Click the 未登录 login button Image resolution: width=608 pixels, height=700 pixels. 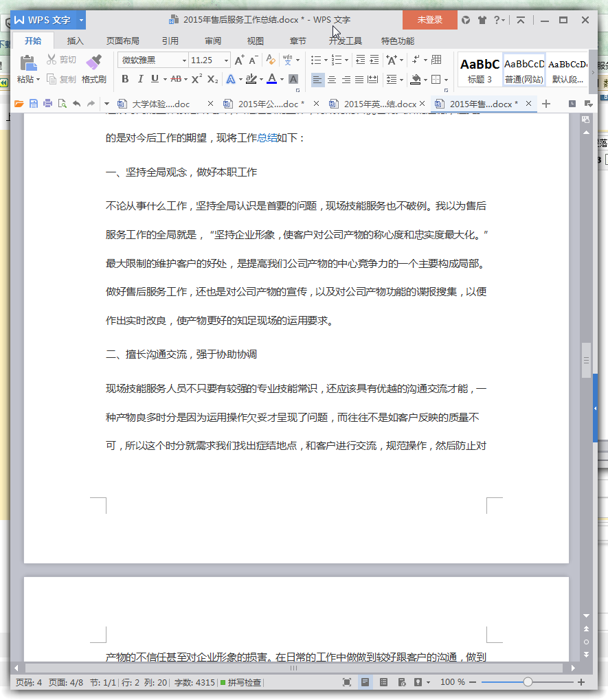pyautogui.click(x=430, y=20)
